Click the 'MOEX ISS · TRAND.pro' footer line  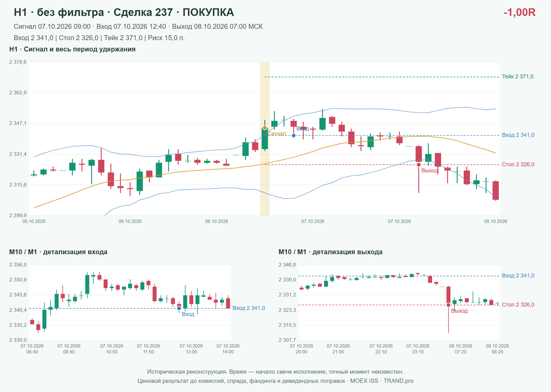(x=275, y=381)
